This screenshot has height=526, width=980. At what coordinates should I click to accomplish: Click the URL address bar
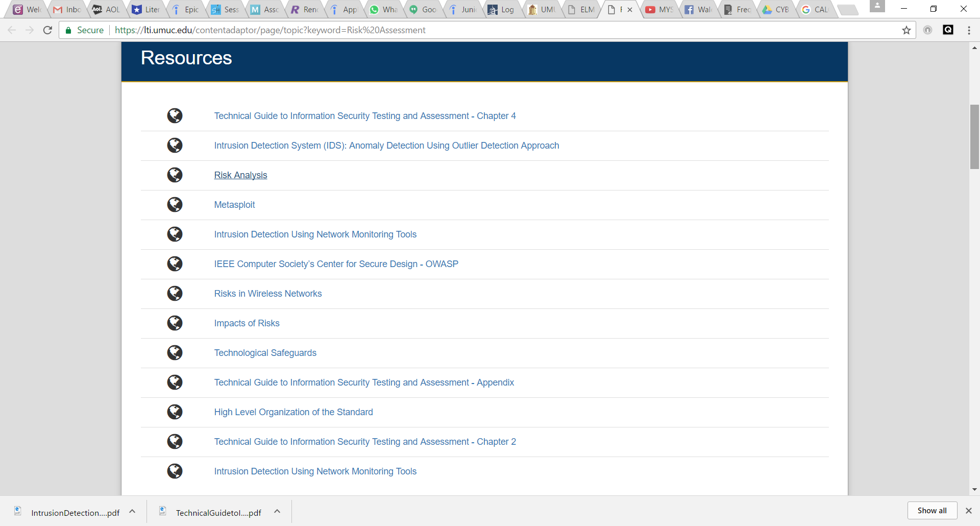click(x=459, y=30)
